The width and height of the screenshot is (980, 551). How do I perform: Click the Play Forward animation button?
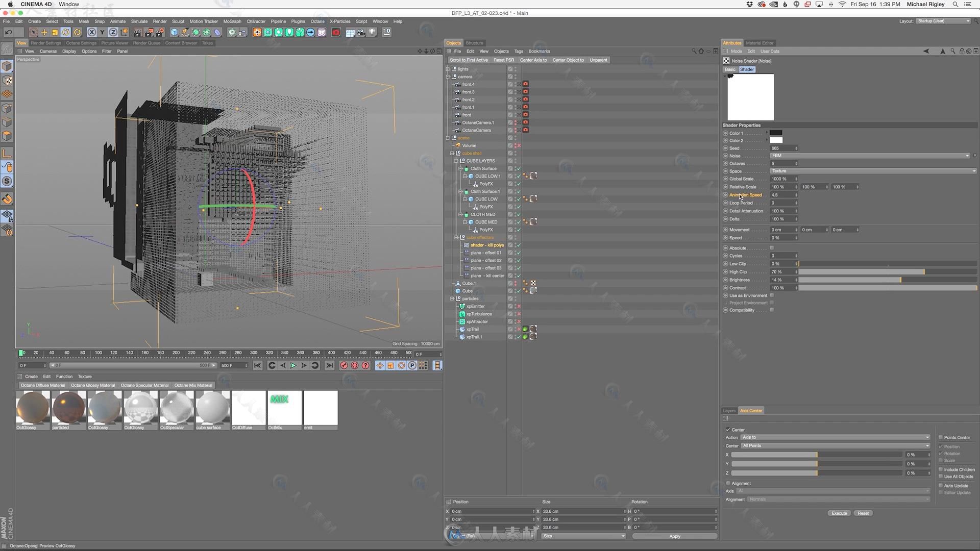(293, 365)
